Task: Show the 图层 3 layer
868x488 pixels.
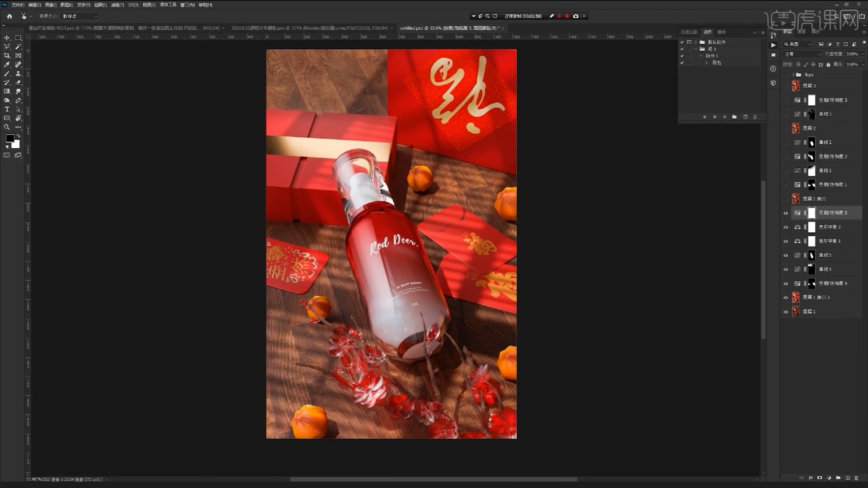Action: [786, 86]
